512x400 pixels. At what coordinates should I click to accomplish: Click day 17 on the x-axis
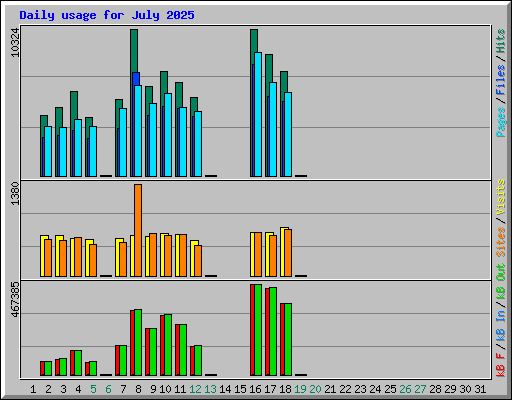(x=270, y=389)
